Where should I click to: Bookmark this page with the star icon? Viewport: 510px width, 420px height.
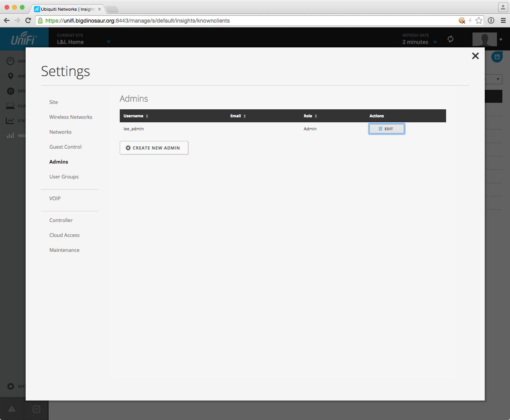click(x=479, y=21)
